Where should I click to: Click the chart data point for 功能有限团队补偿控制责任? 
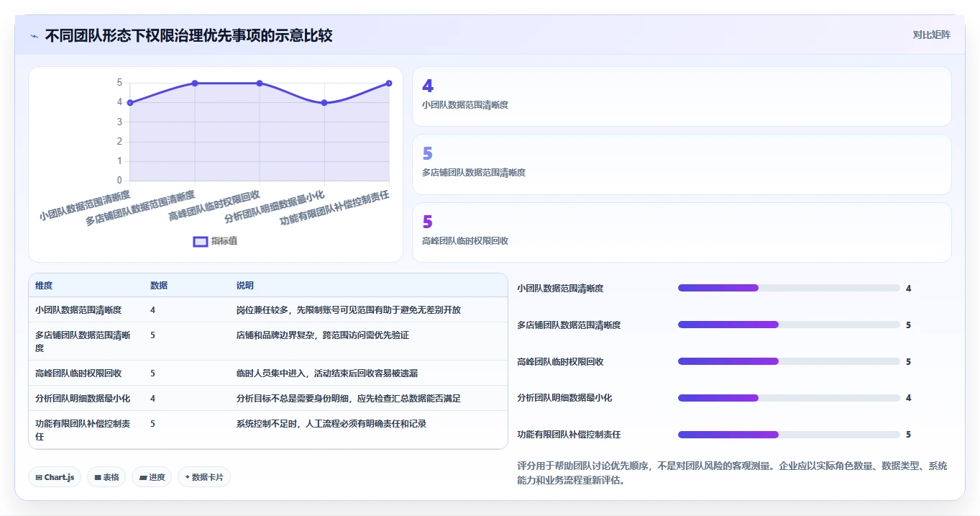pos(389,83)
